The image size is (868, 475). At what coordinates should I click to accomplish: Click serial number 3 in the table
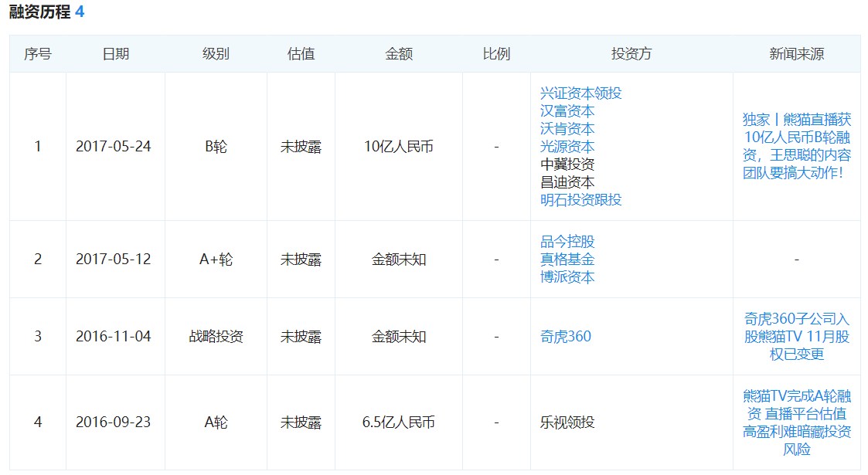click(x=38, y=336)
